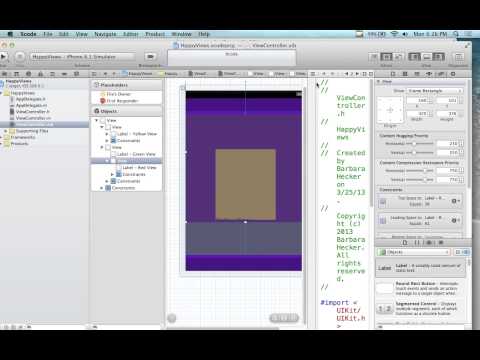Open the Media library tab
The image size is (480, 360).
(x=441, y=243)
